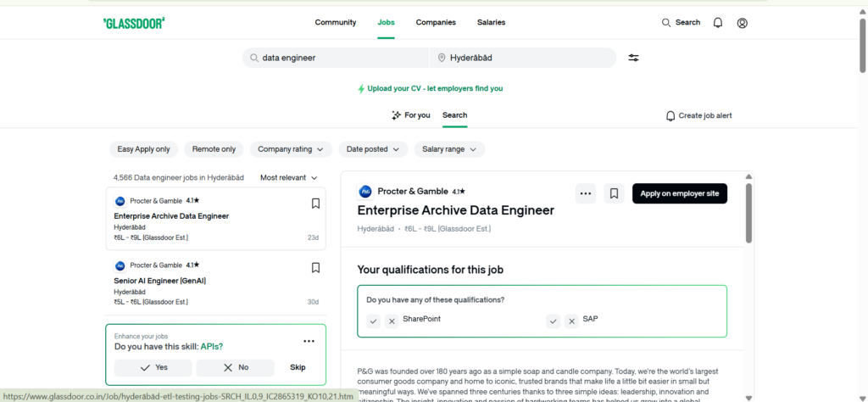The height and width of the screenshot is (402, 868).
Task: Click the Hyderābād location field
Action: 523,58
